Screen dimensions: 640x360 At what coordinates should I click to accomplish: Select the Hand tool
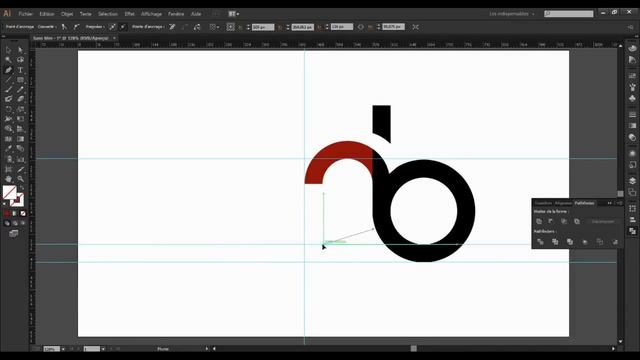[8, 179]
